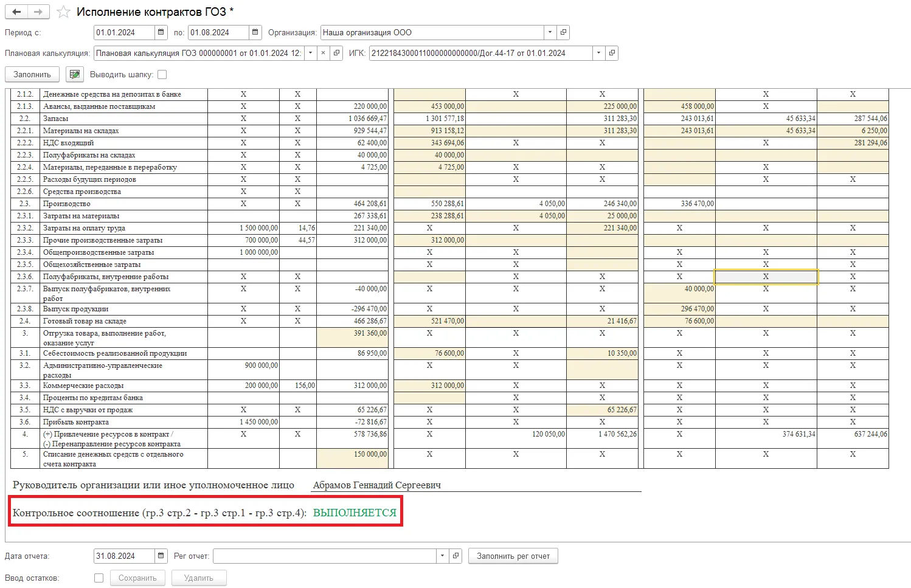911x588 pixels.
Task: Open the ИГК contract record icon
Action: (x=612, y=54)
